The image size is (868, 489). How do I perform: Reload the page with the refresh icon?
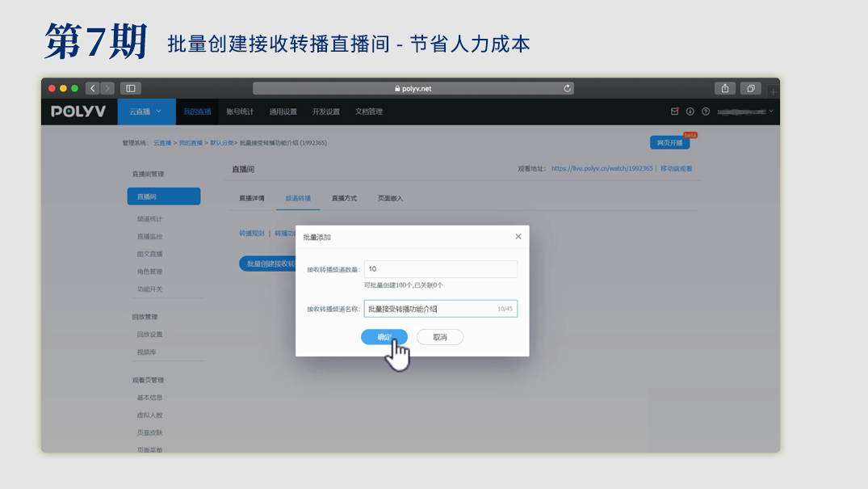[567, 88]
